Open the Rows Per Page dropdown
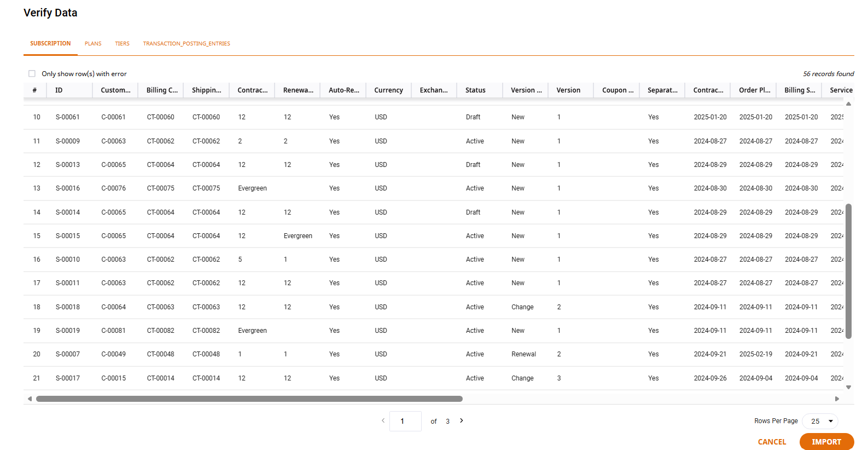Screen dimensions: 868x450 820,421
